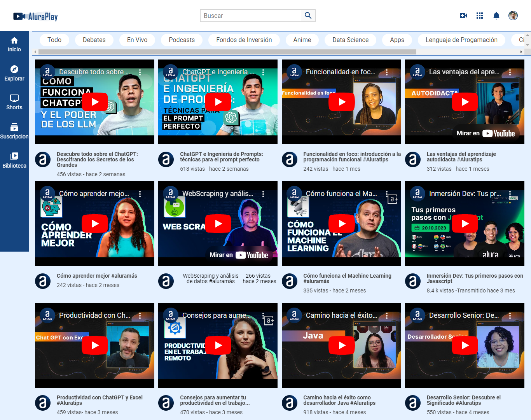Open options menu on 'Las ventajas del aprendizaje' video
The image size is (531, 420).
click(510, 72)
